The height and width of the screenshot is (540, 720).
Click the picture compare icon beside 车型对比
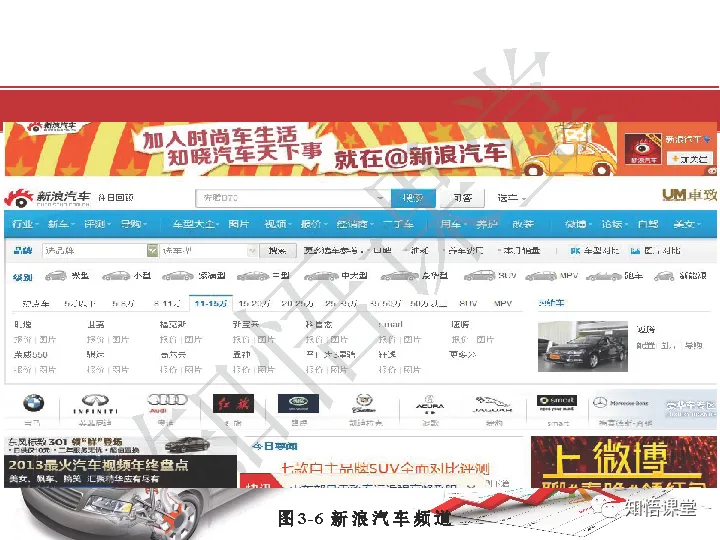click(636, 251)
